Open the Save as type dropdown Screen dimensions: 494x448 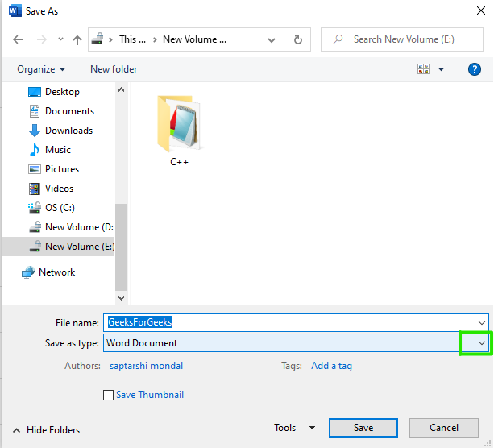(481, 342)
